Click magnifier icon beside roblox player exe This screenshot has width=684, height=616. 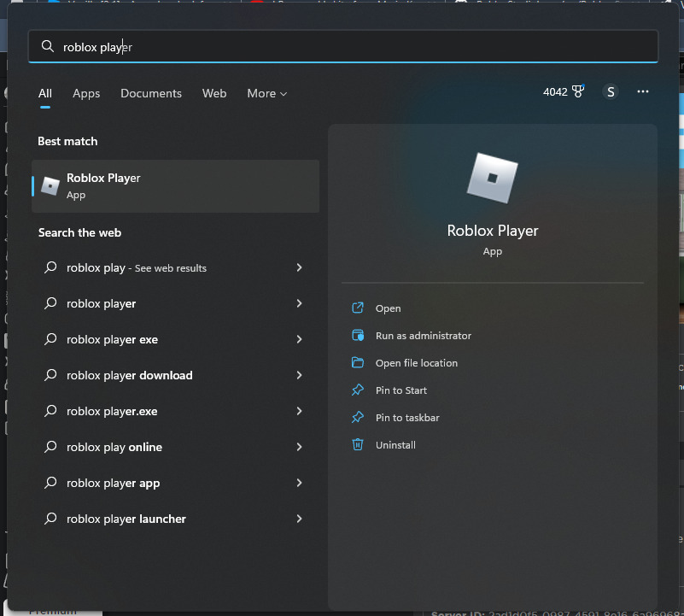50,338
